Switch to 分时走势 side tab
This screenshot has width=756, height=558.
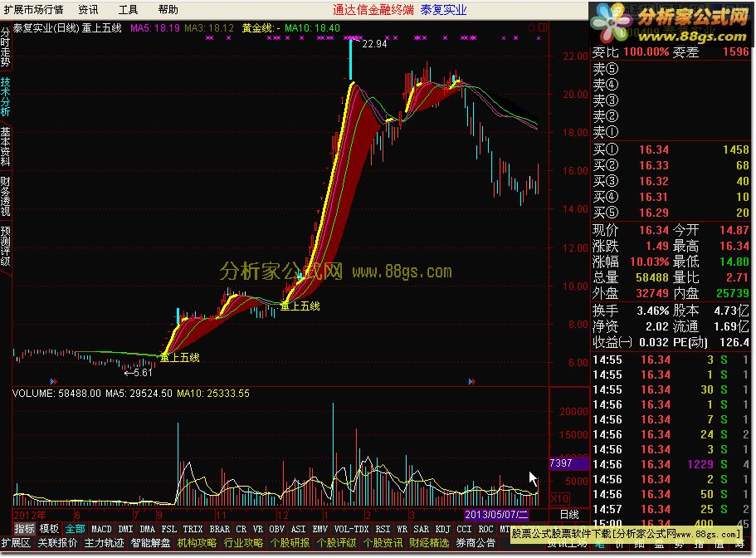pos(5,46)
